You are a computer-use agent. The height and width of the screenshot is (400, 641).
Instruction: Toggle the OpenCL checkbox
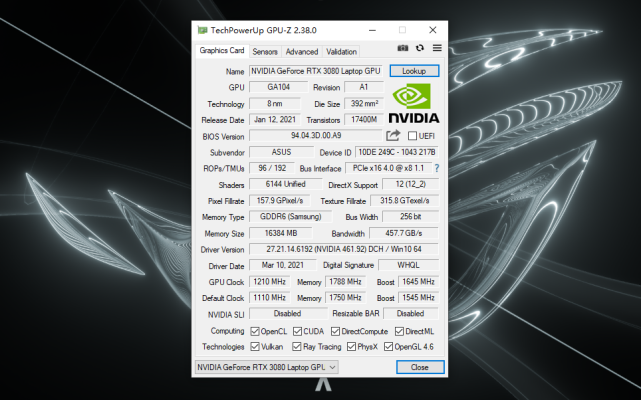pyautogui.click(x=255, y=331)
